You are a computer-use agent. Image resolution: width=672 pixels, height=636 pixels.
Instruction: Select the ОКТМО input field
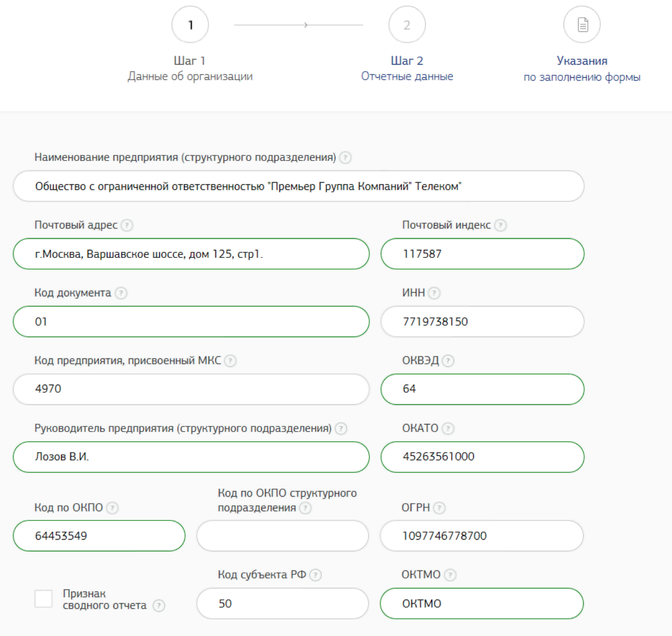pyautogui.click(x=482, y=604)
